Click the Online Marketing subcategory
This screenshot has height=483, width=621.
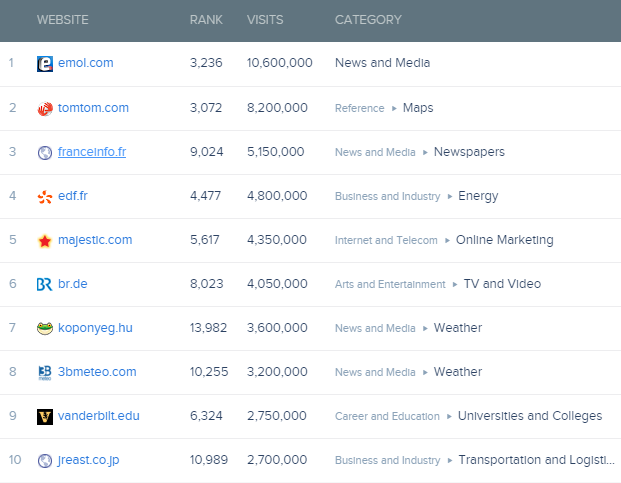(x=505, y=240)
